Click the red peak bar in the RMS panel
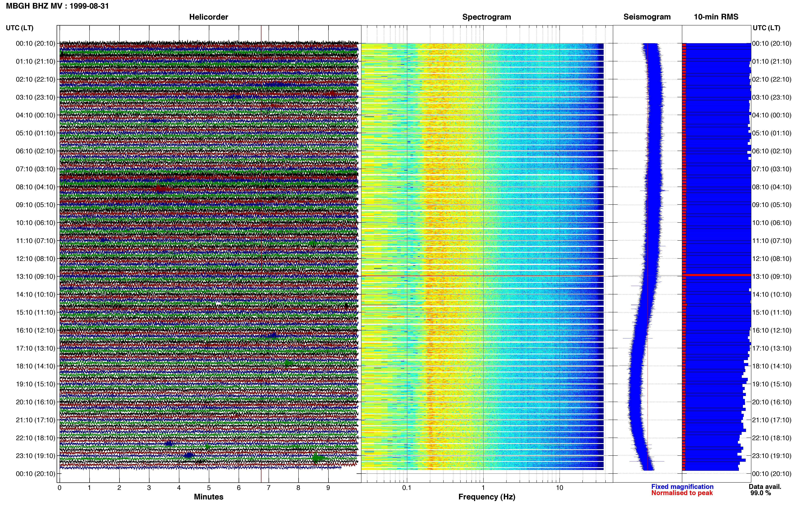Viewport: 812px width, 508px height. pos(717,275)
